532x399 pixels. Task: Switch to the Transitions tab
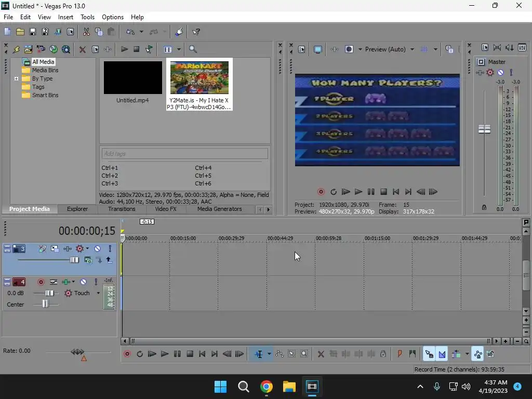point(122,209)
